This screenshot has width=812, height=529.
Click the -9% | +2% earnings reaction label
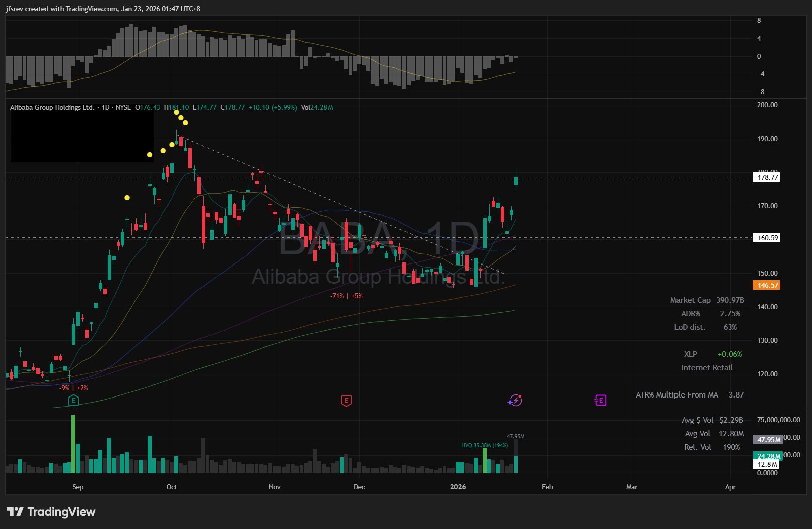pyautogui.click(x=74, y=388)
